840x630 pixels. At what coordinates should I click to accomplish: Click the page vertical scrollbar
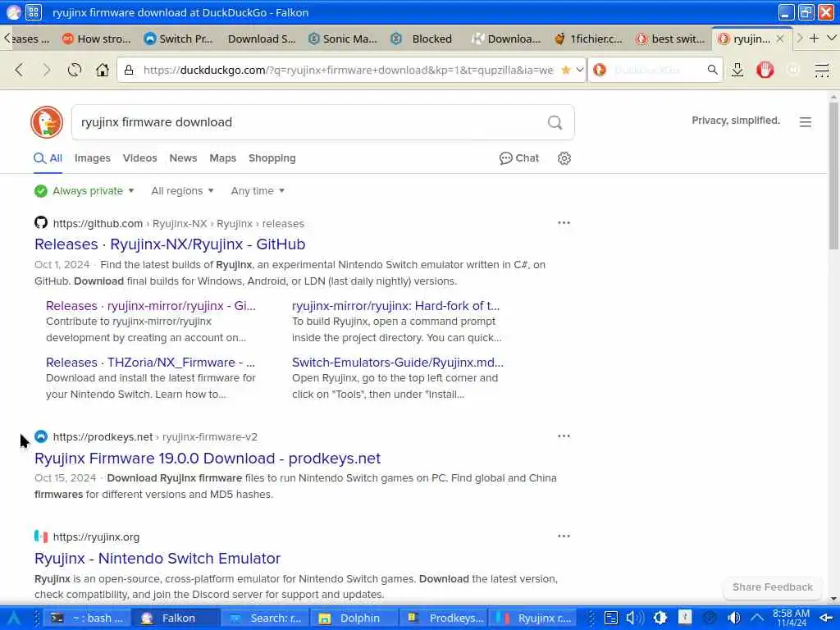point(833,174)
